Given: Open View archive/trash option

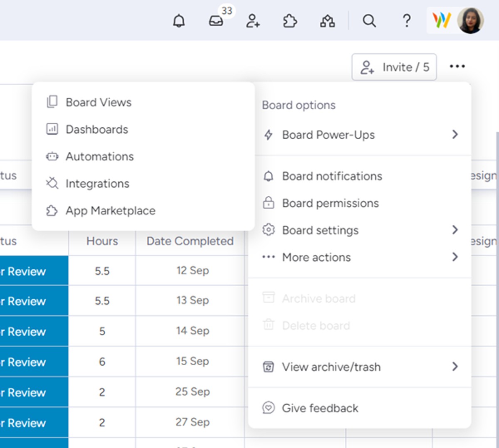Looking at the screenshot, I should click(x=360, y=367).
